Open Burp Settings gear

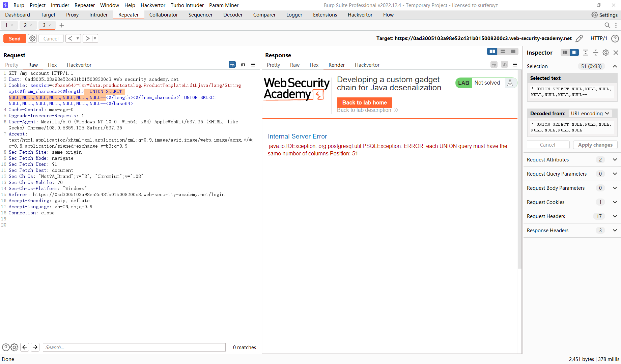coord(604,15)
